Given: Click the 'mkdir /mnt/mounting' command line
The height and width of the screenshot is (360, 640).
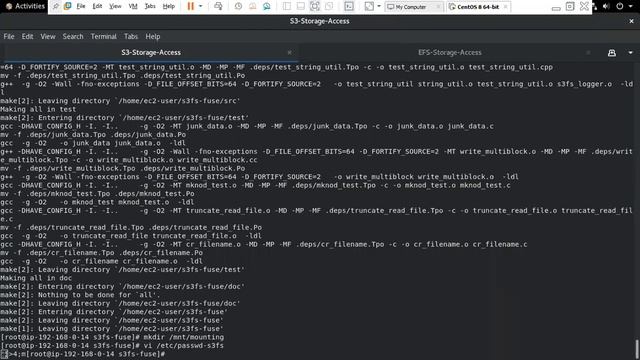Looking at the screenshot, I should (x=112, y=337).
